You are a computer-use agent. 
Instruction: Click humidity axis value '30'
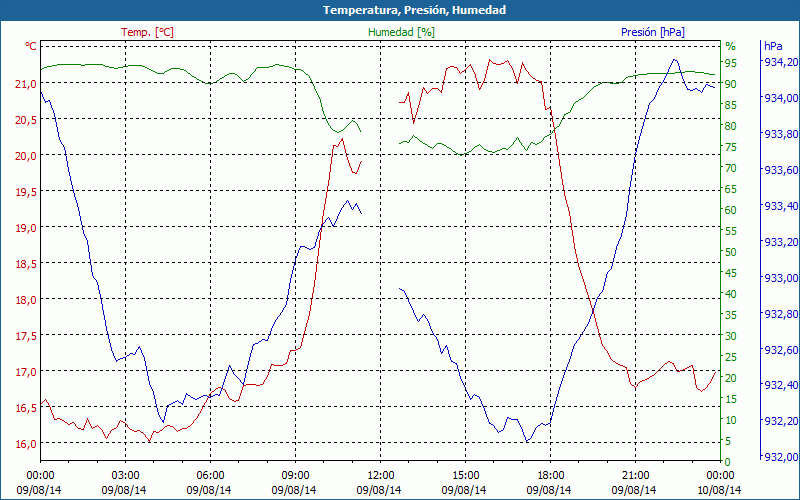(731, 336)
